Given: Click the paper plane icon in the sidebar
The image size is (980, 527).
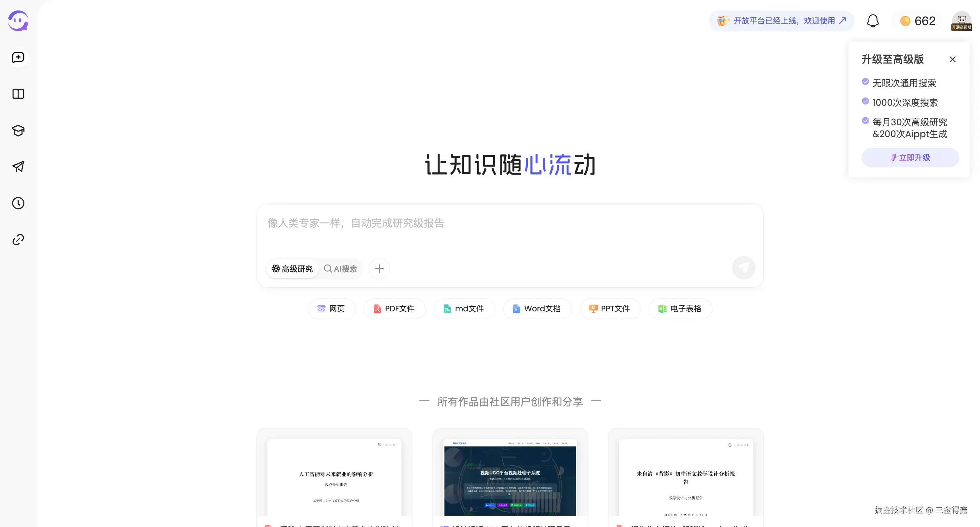Looking at the screenshot, I should pos(18,166).
